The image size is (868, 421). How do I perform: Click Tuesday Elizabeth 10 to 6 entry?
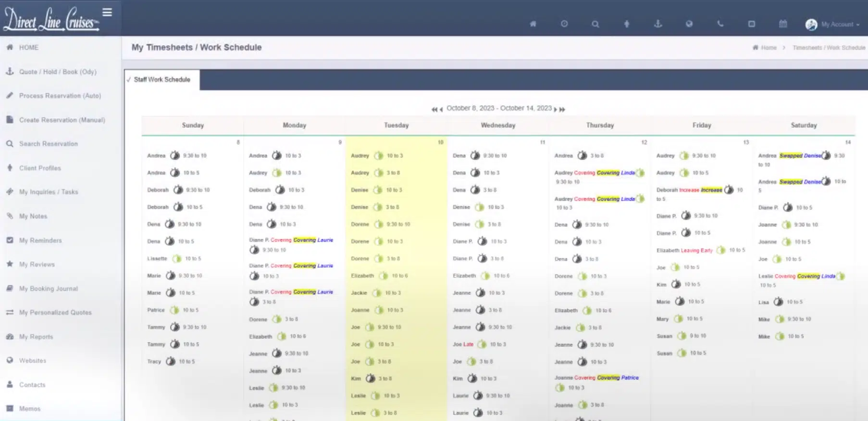pos(379,276)
